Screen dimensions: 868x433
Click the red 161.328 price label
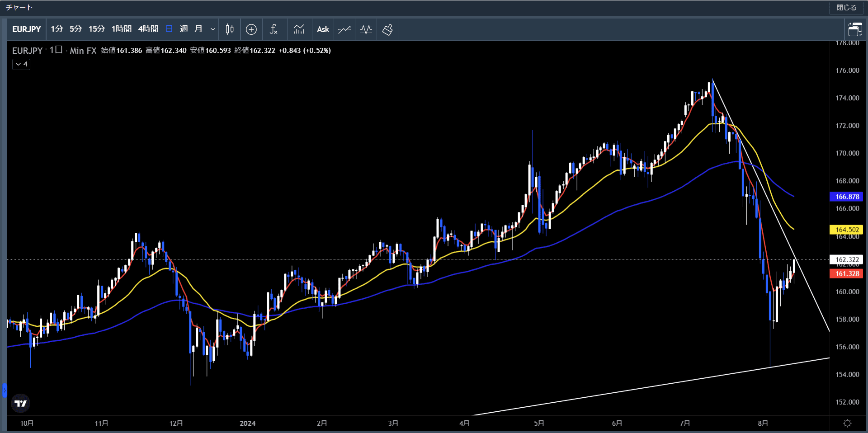click(847, 273)
